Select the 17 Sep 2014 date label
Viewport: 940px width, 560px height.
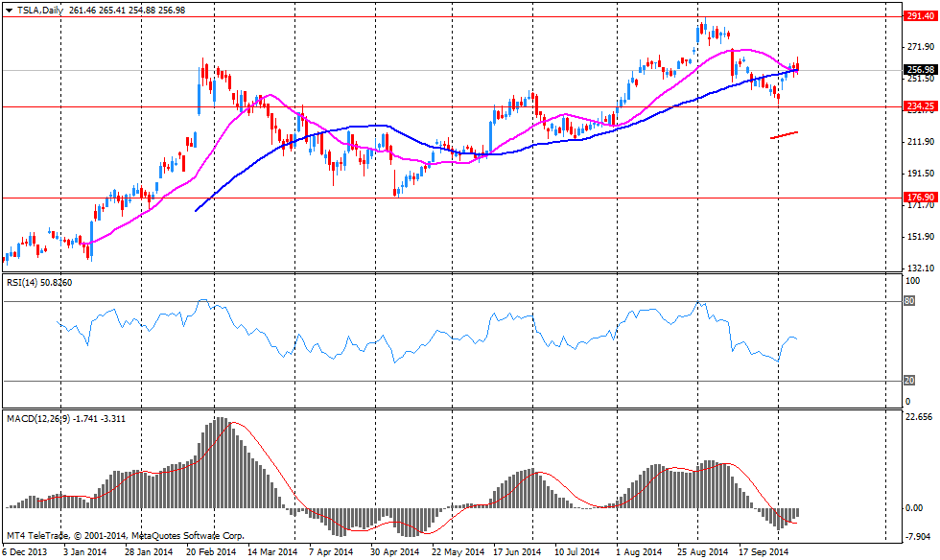coord(764,551)
